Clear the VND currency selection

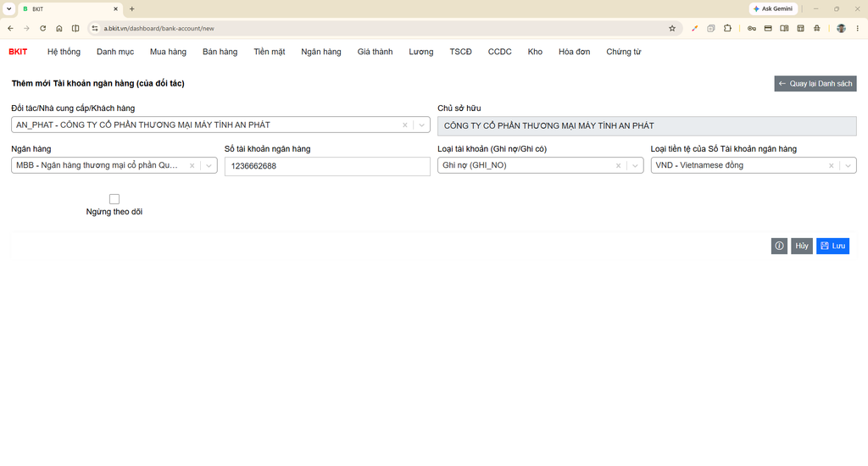point(831,165)
